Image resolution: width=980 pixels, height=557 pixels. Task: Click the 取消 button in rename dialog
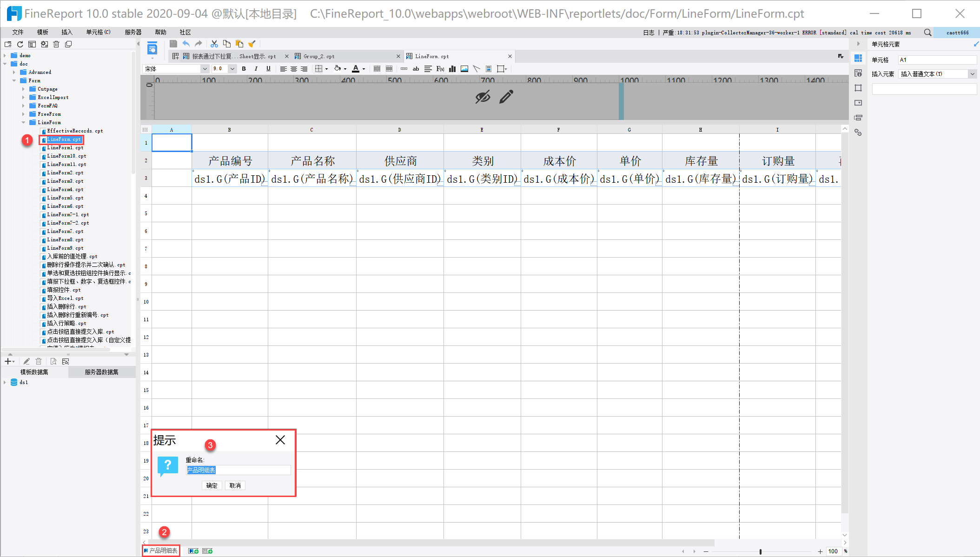click(235, 485)
